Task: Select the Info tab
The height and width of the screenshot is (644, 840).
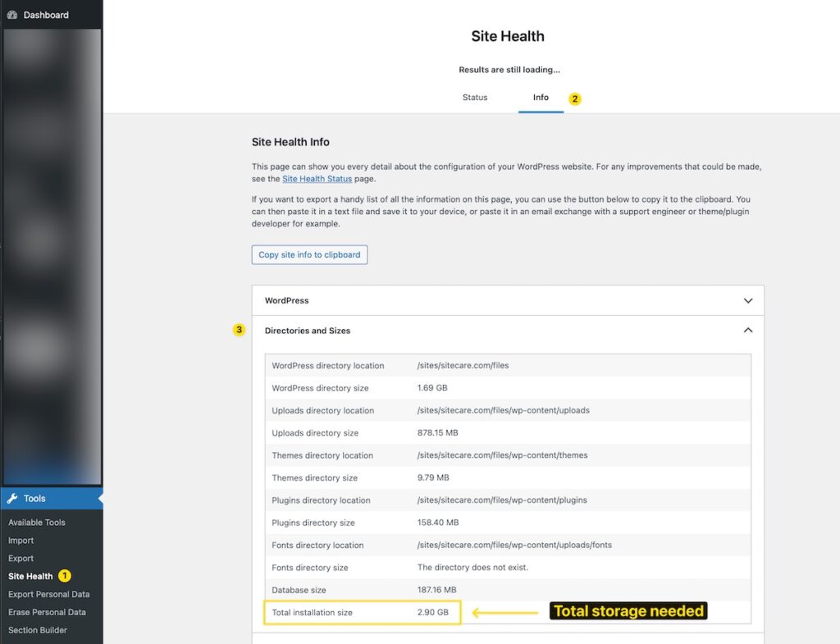Action: (541, 98)
